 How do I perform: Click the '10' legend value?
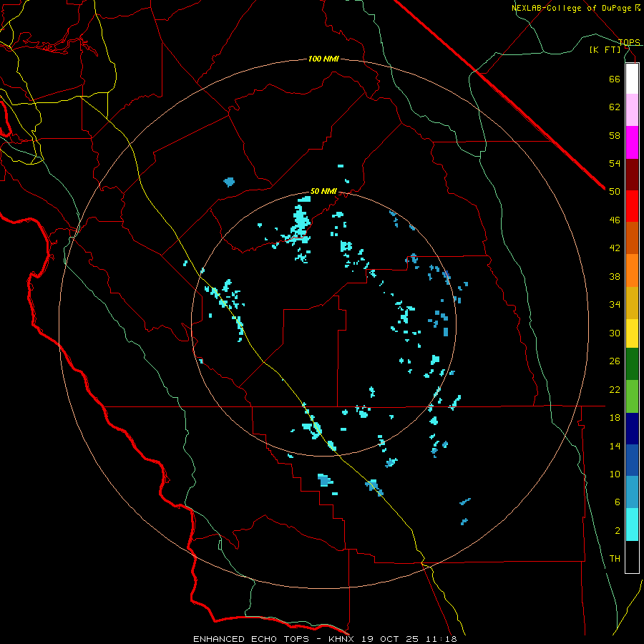pos(615,474)
